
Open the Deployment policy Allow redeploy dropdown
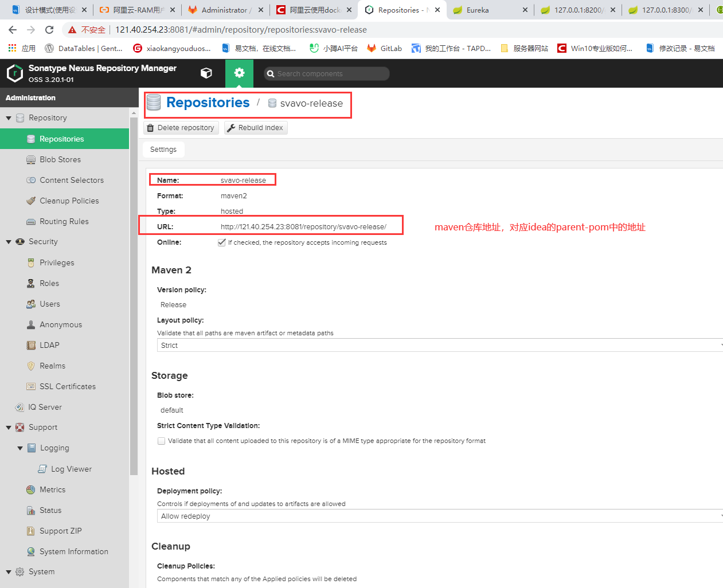tap(440, 516)
